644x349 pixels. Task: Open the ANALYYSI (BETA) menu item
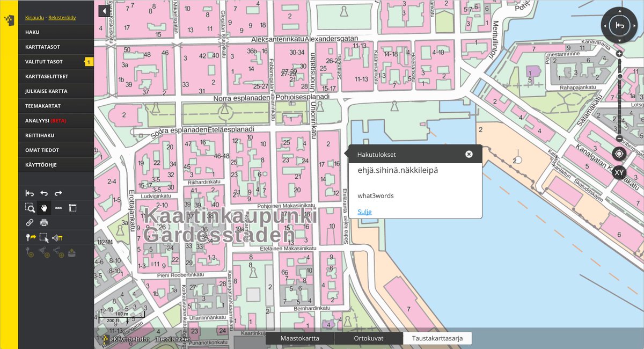pos(56,121)
